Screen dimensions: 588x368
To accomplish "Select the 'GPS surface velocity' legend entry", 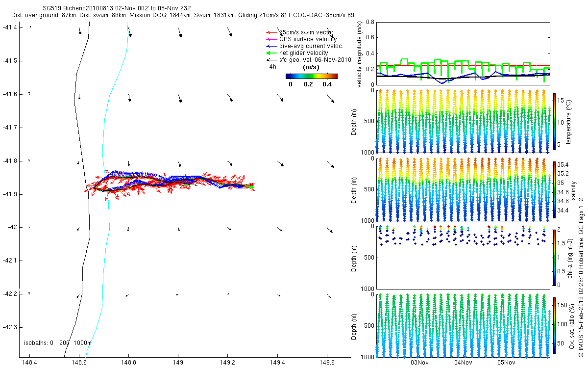I will pos(301,39).
